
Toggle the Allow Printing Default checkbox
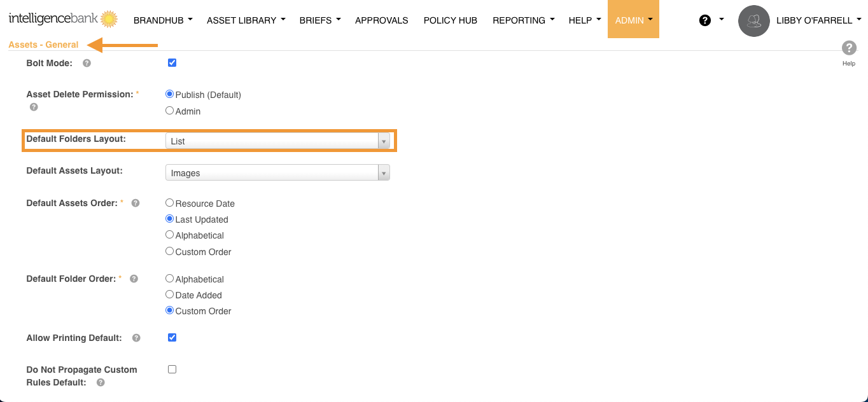[x=172, y=337]
